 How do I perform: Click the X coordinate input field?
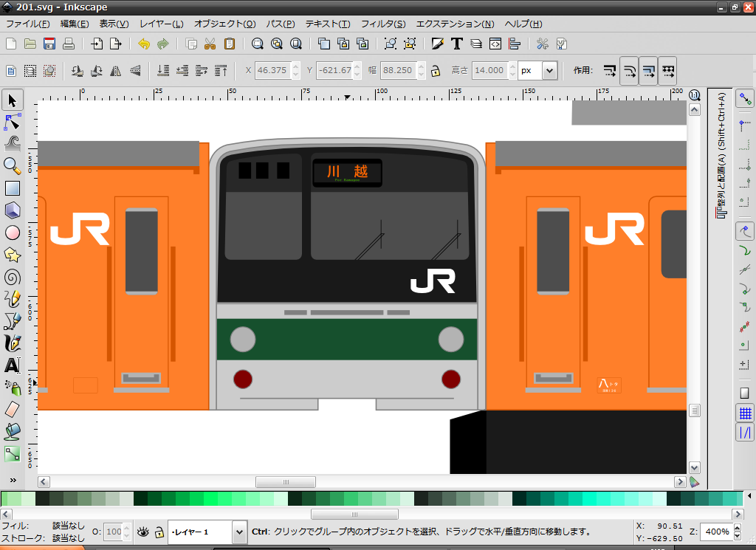pos(272,71)
